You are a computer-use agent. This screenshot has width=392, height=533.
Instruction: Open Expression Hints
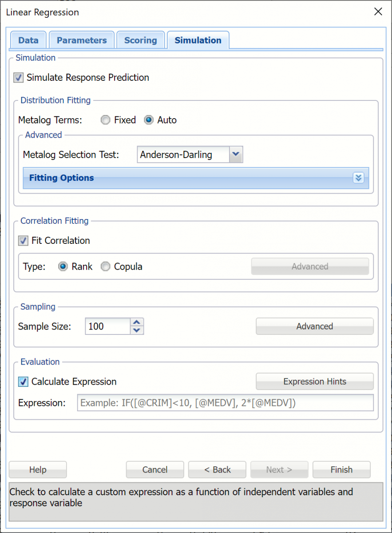[314, 382]
